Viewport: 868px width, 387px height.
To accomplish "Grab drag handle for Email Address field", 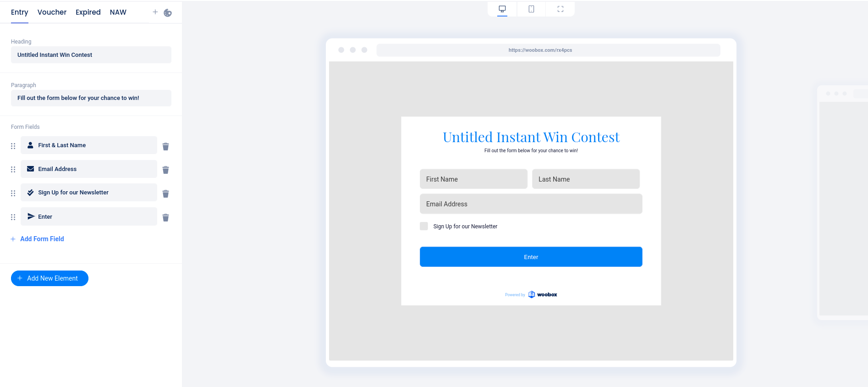I will 13,170.
